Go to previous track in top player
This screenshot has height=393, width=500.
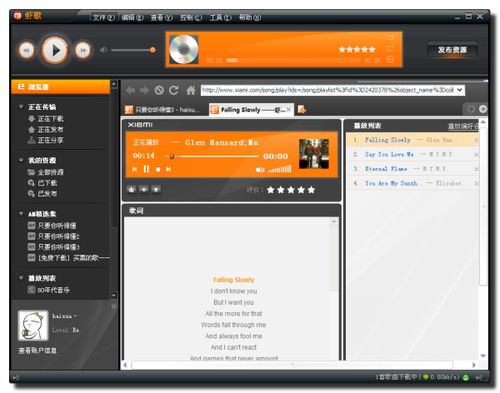pyautogui.click(x=26, y=51)
